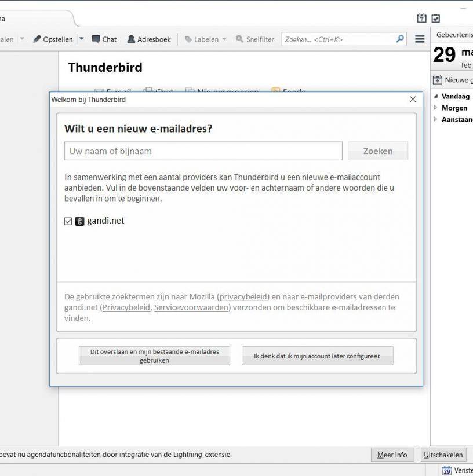The image size is (473, 476).
Task: Click the gandi.net provider logo
Action: 79,221
